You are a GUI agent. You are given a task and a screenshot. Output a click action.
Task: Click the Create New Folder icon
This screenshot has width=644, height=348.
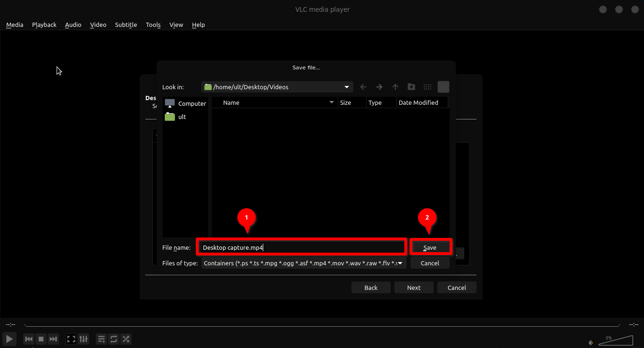coord(411,87)
